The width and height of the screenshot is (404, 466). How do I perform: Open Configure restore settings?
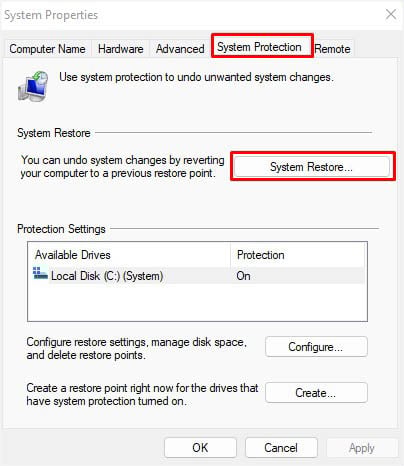pos(316,347)
